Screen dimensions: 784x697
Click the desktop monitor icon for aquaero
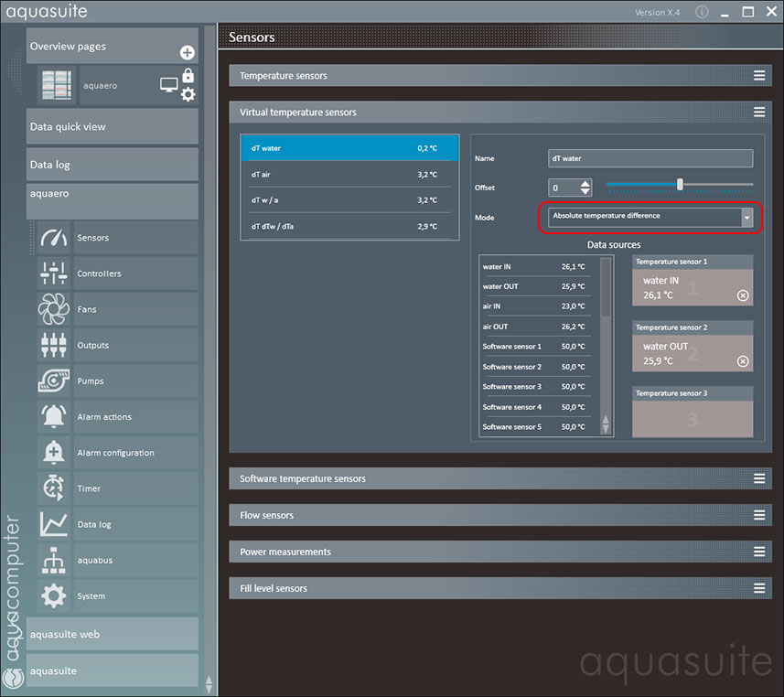(169, 85)
